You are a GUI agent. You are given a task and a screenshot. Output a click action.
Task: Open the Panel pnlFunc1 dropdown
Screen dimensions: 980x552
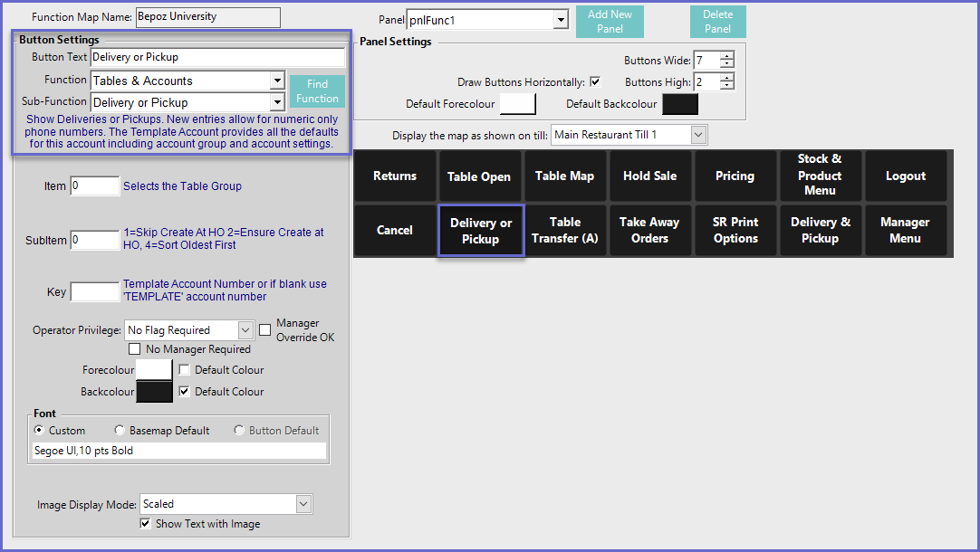click(561, 20)
